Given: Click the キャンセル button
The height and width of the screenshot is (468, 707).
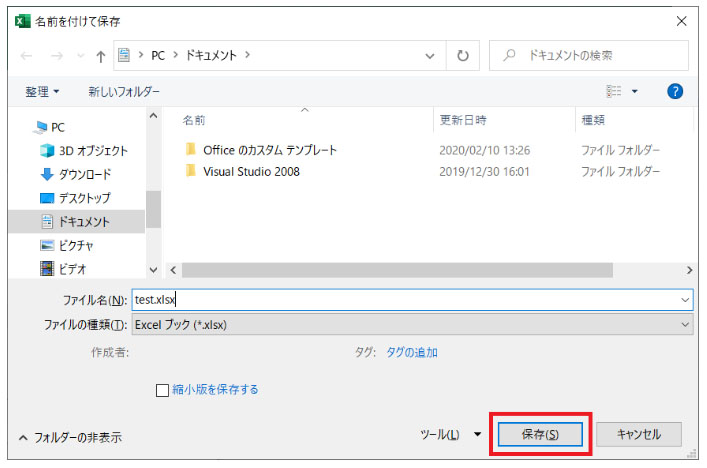Looking at the screenshot, I should coord(639,435).
